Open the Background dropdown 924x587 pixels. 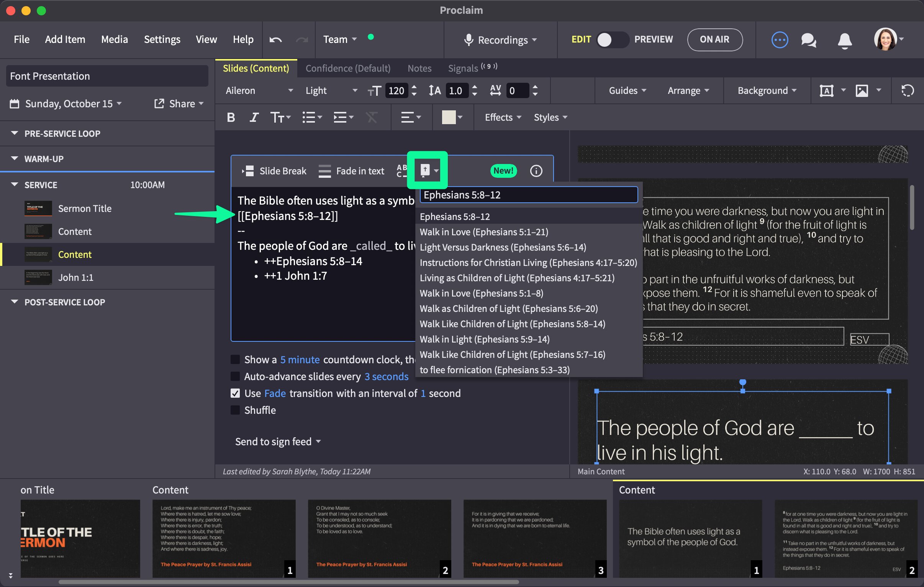[767, 91]
